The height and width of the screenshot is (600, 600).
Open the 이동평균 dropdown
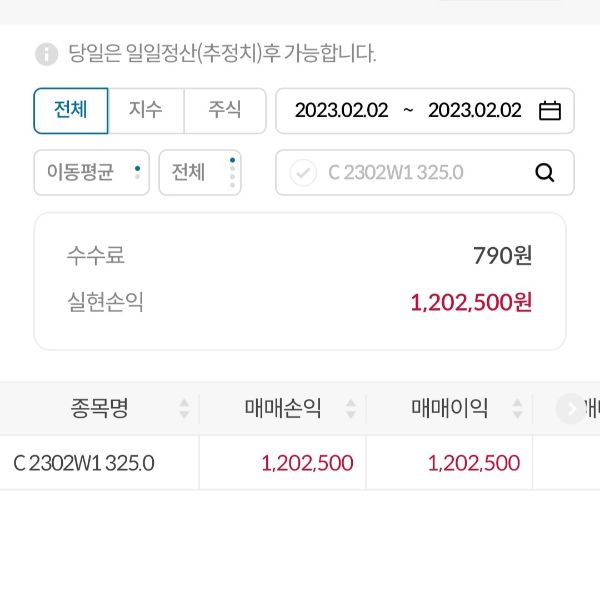point(91,172)
